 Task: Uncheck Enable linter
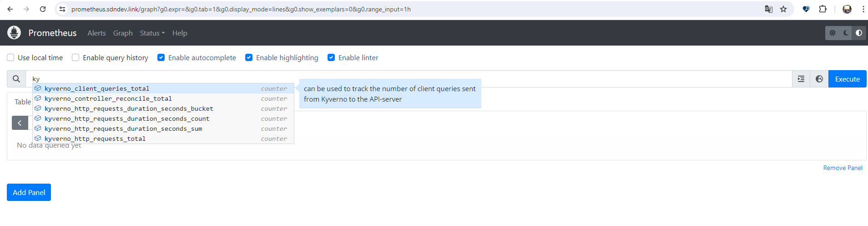click(331, 57)
